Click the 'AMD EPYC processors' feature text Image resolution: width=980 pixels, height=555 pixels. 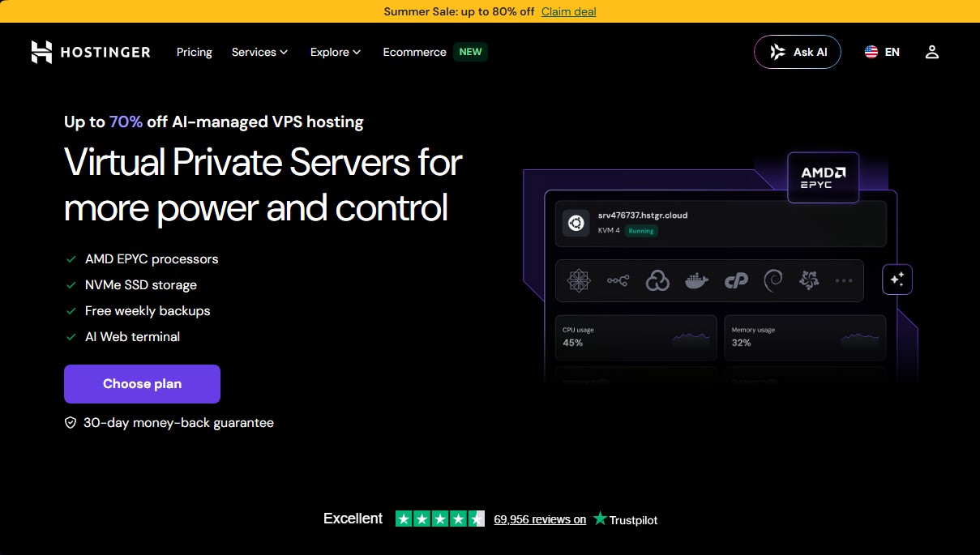coord(152,259)
